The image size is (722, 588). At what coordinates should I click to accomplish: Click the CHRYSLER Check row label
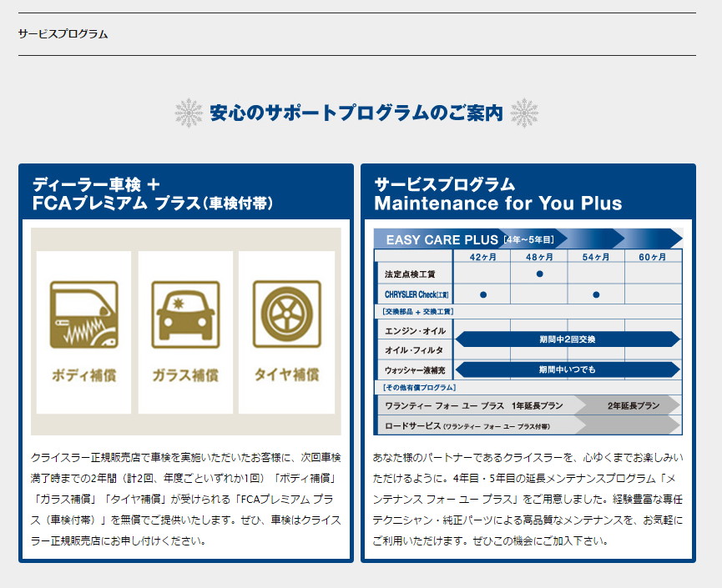pos(417,294)
